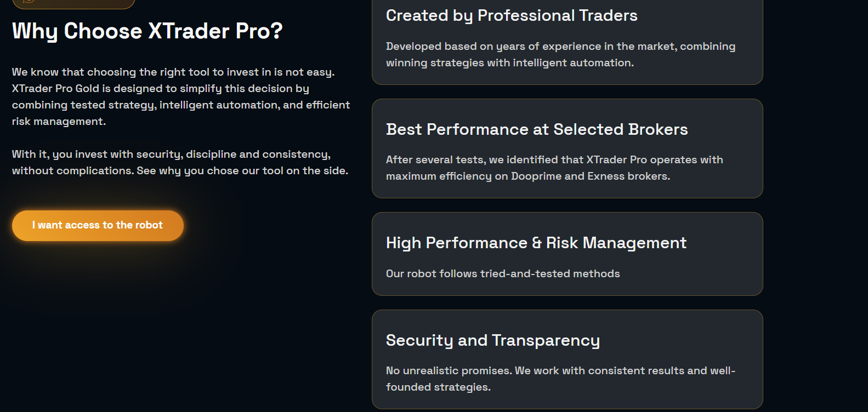Open the 'Best Performance at Selected Brokers' title
This screenshot has height=412, width=868.
coord(536,130)
